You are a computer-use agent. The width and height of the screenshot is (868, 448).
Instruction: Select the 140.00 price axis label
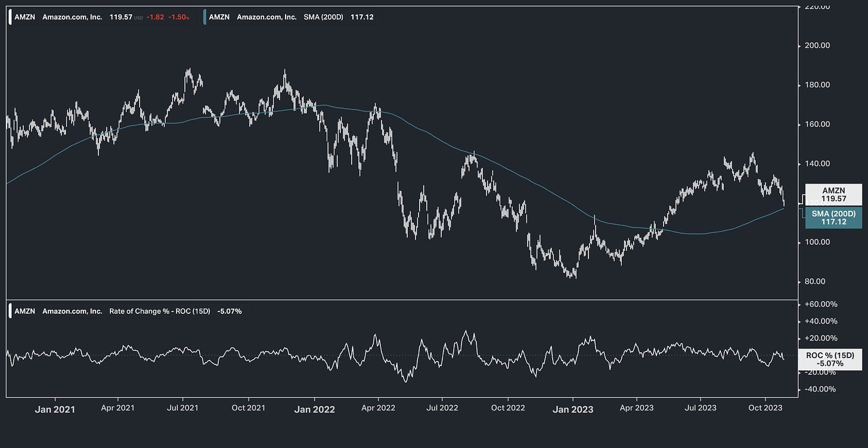coord(817,163)
